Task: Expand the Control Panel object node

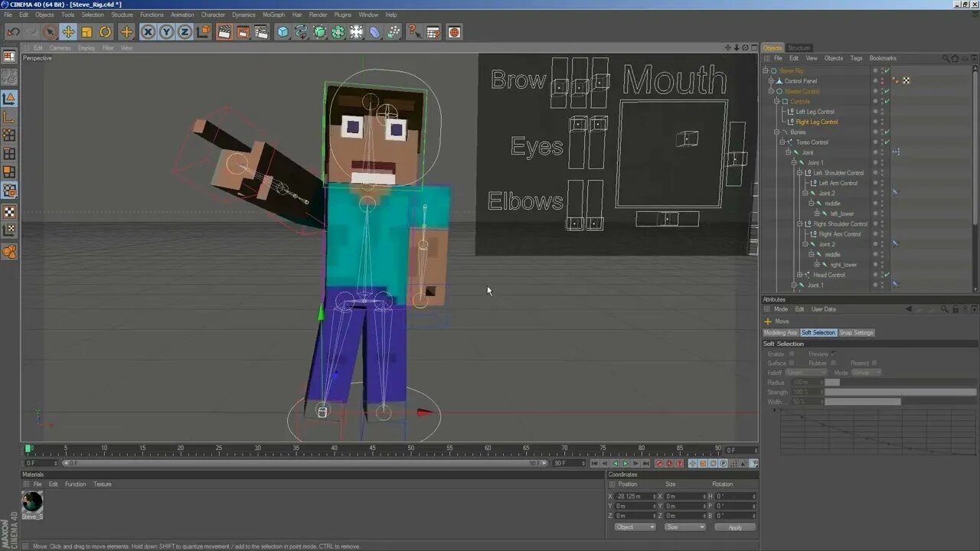Action: pos(771,81)
